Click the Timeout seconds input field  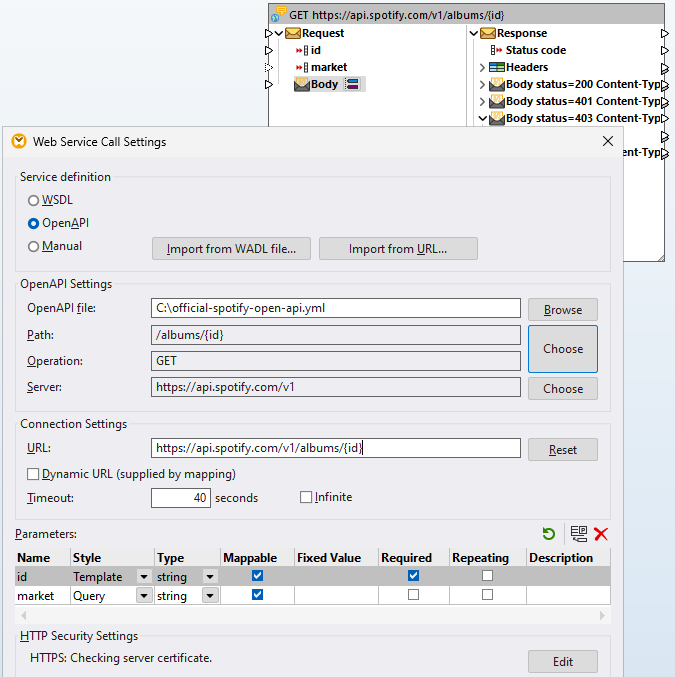point(180,497)
